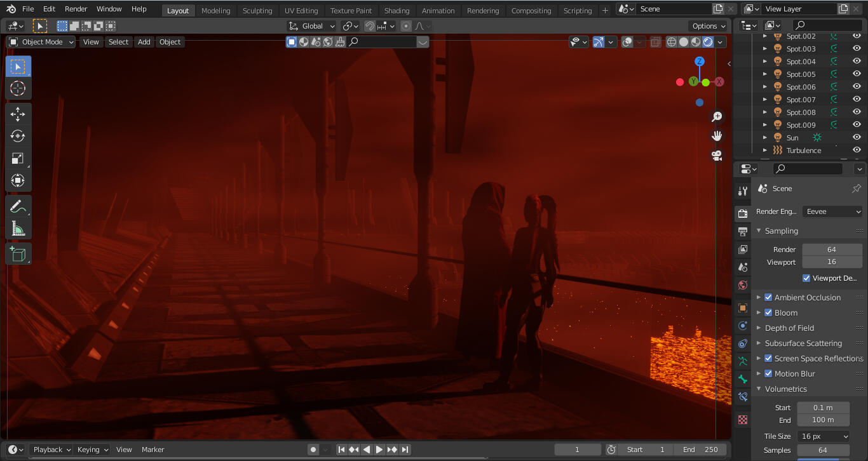Open the Render menu
The height and width of the screenshot is (461, 868).
(x=75, y=9)
